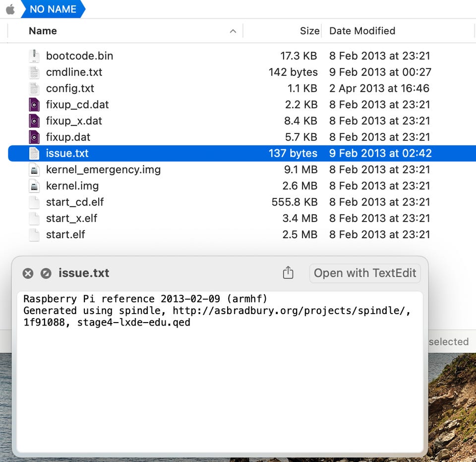Click the 'Raspberry Pi reference' text line
This screenshot has height=462, width=476.
[x=145, y=299]
